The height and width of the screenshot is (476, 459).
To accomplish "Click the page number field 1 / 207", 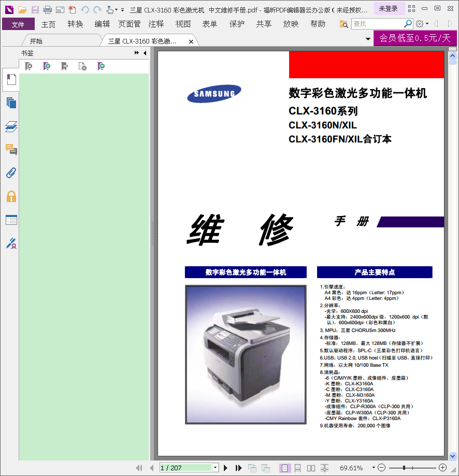I will coord(185,468).
